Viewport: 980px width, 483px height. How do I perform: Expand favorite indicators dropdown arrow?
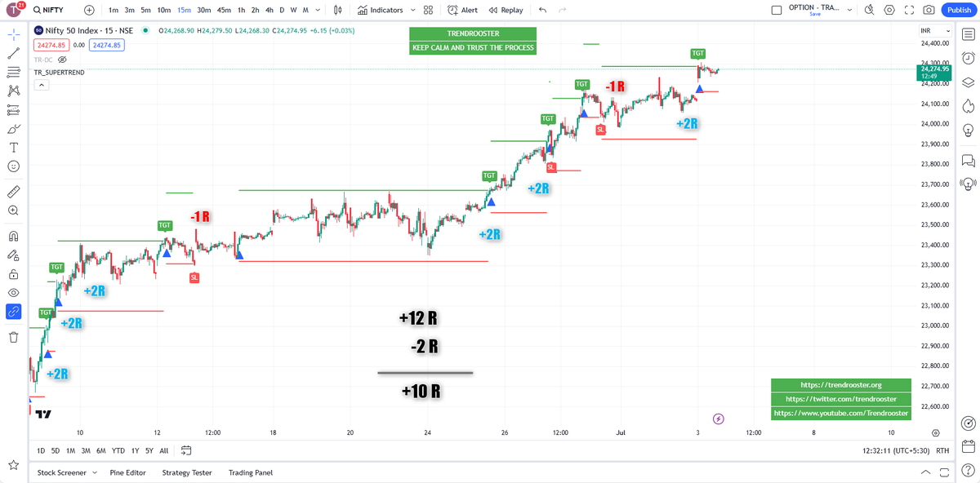click(413, 10)
